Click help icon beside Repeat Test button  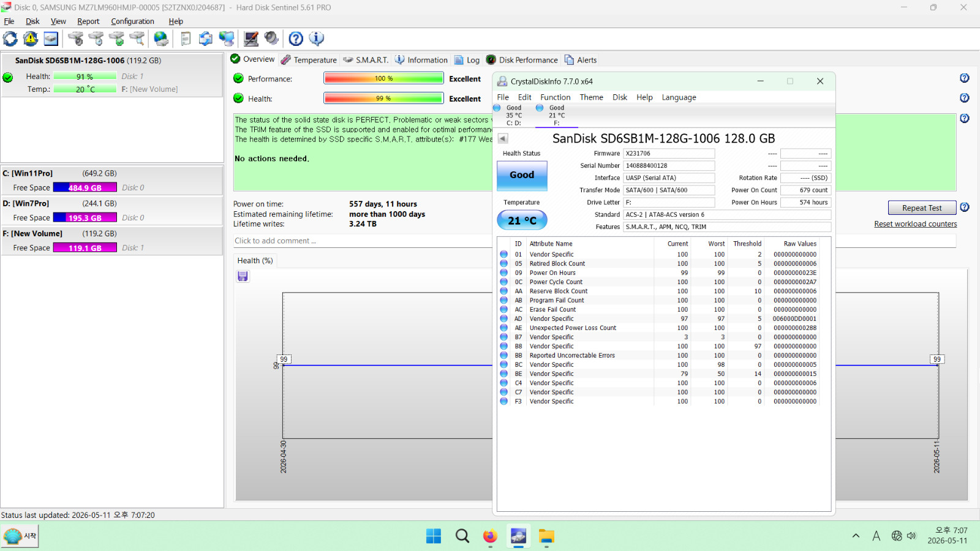pos(965,207)
